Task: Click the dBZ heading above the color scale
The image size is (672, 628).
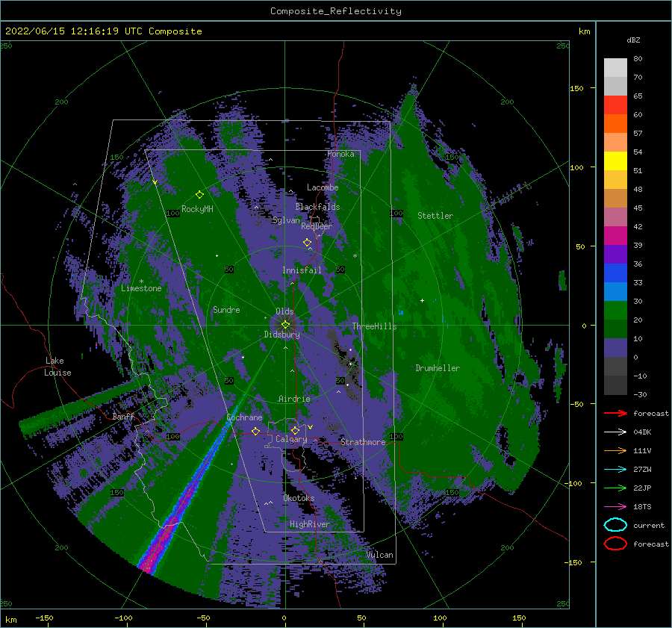Action: pos(633,40)
